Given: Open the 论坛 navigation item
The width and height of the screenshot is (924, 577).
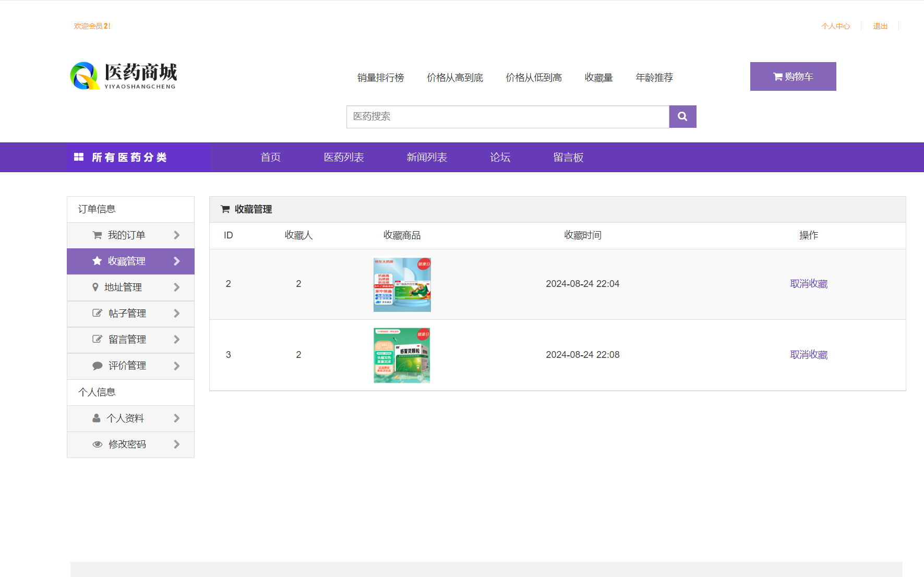Looking at the screenshot, I should click(500, 157).
